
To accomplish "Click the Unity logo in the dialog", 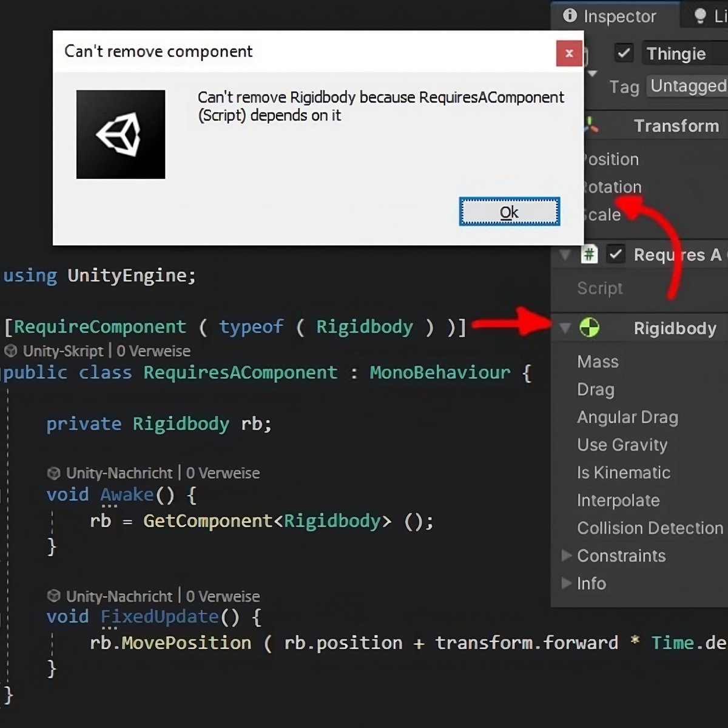I will [x=121, y=135].
